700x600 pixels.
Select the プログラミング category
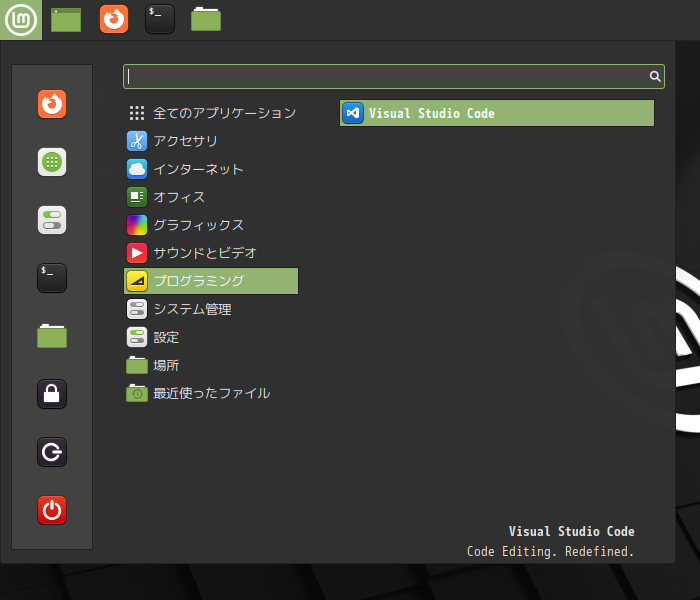coord(211,281)
